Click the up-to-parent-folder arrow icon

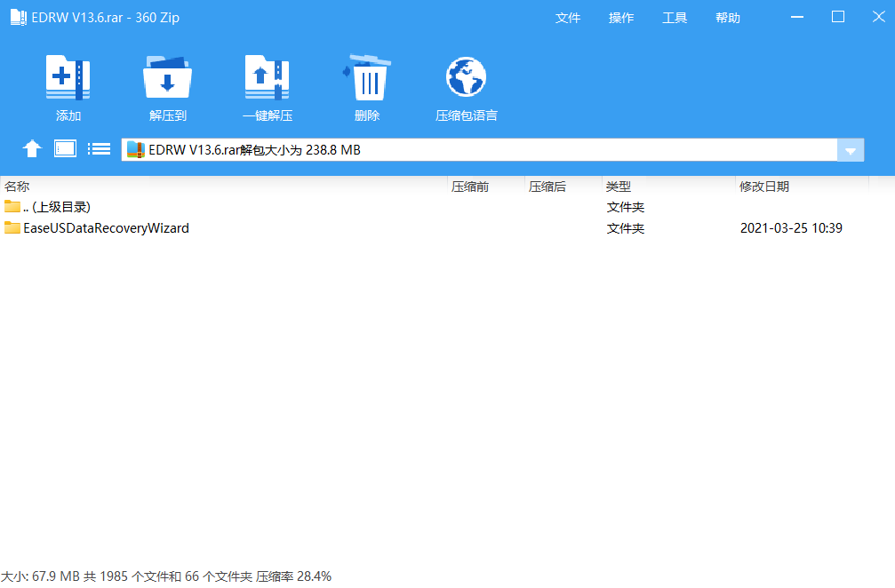tap(32, 148)
